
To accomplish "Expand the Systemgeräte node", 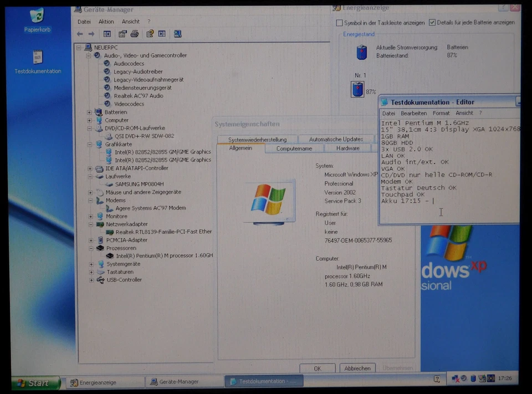I will (x=91, y=264).
